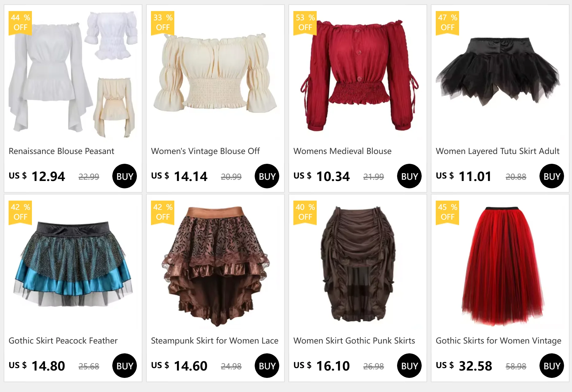572x392 pixels.
Task: Click BUY for Women's Vintage Blouse Off
Action: [x=267, y=176]
